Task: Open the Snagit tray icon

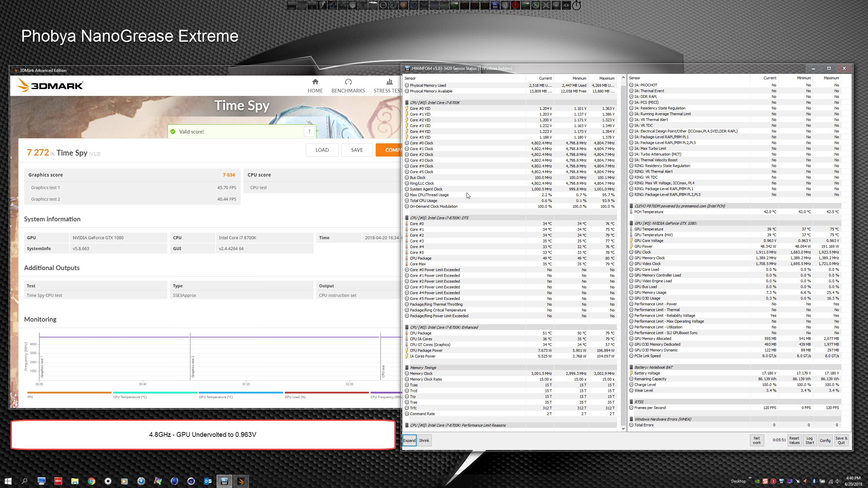Action: (x=765, y=481)
